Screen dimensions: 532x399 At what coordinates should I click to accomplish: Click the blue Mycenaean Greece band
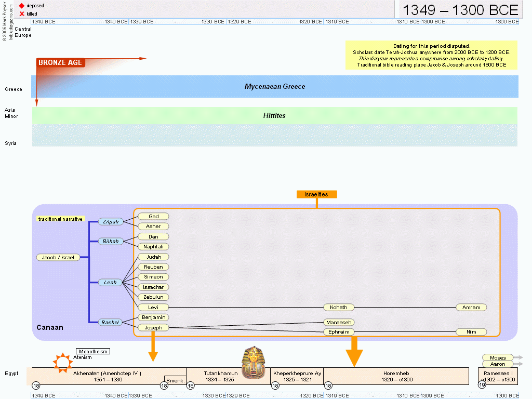275,86
